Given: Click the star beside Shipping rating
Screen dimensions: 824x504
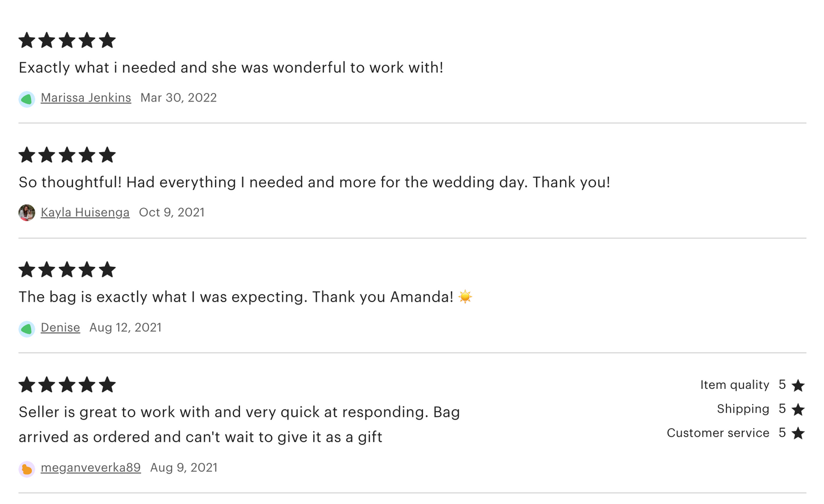Looking at the screenshot, I should (x=798, y=410).
